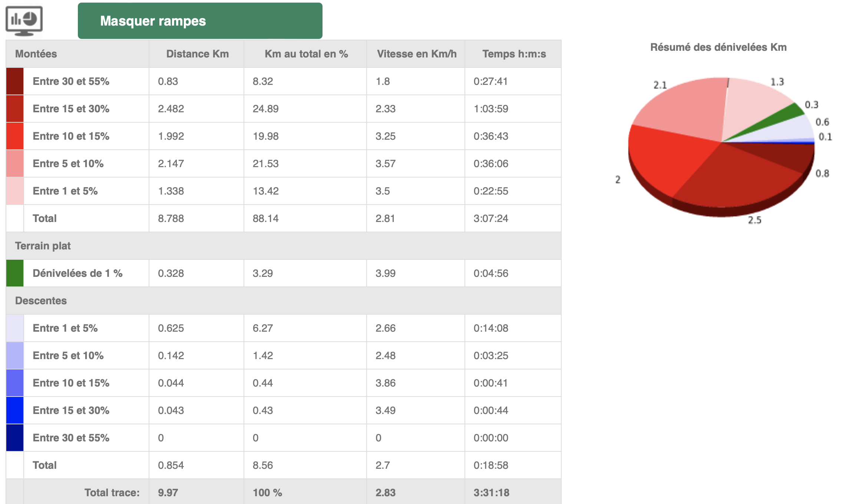Select the Terrain plat section row
This screenshot has height=504, width=843.
pyautogui.click(x=43, y=246)
